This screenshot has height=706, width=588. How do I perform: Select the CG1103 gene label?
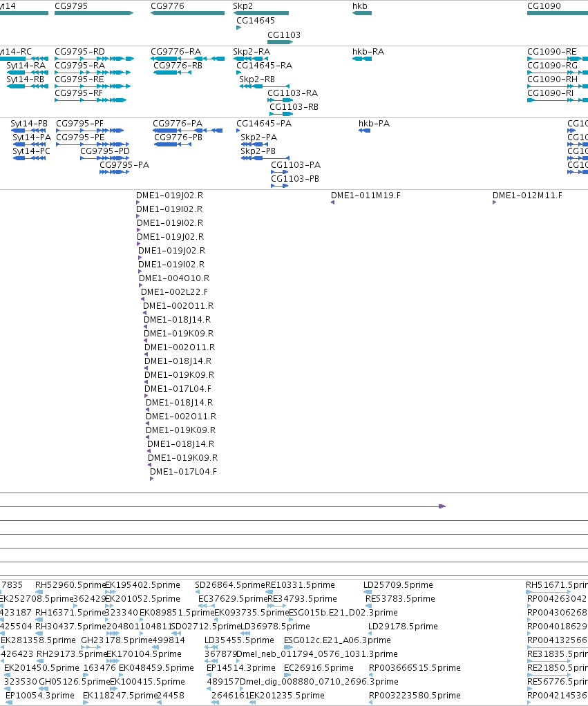(x=284, y=35)
